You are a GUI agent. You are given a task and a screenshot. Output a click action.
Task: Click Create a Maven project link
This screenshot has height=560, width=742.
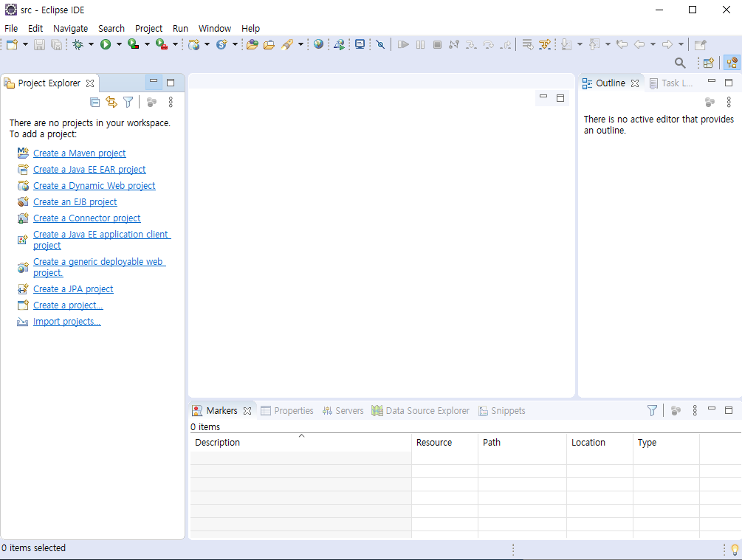(x=80, y=153)
